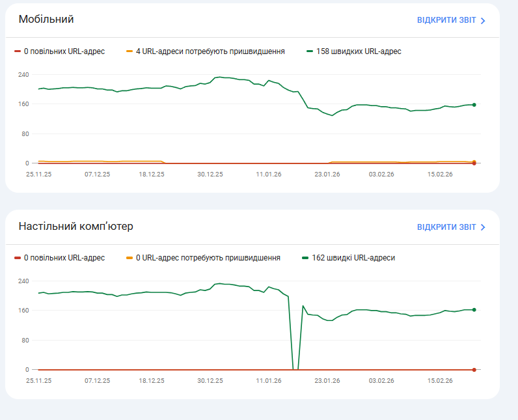The width and height of the screenshot is (518, 420).
Task: Click green endpoint dot on desktop chart
Action: point(474,310)
